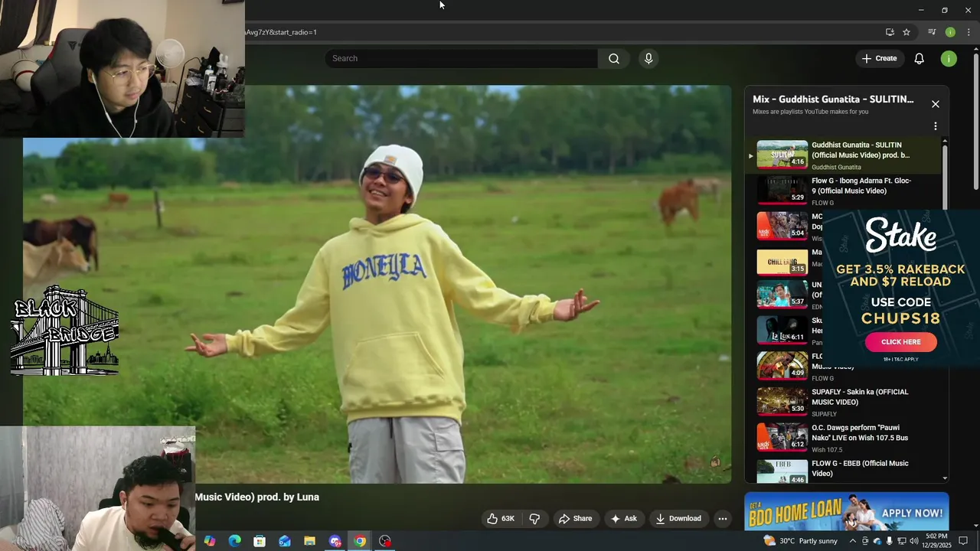Click Stake ad CLICK HERE button
This screenshot has width=980, height=551.
coord(900,342)
